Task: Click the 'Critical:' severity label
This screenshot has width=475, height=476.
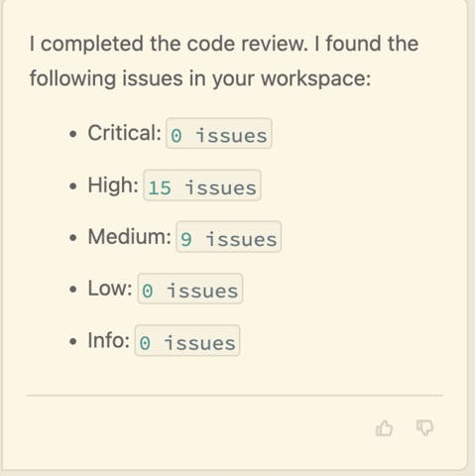Action: (124, 133)
